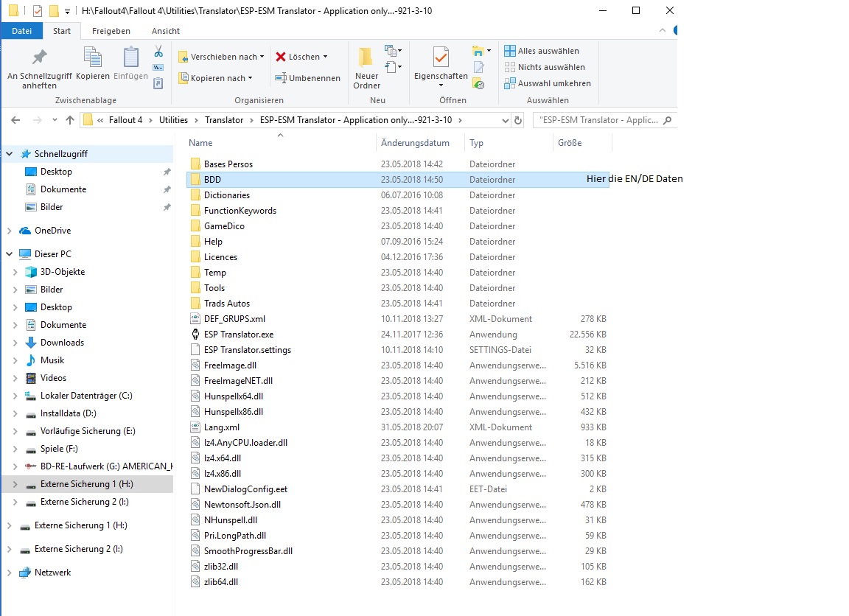
Task: Create folder with Neuer Ordner icon
Action: pyautogui.click(x=366, y=58)
